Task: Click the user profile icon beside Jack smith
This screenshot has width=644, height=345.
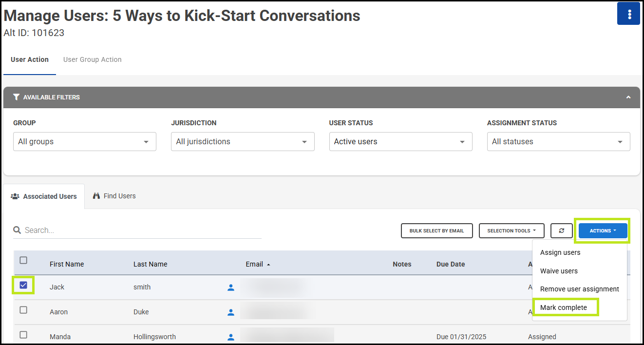Action: point(231,287)
